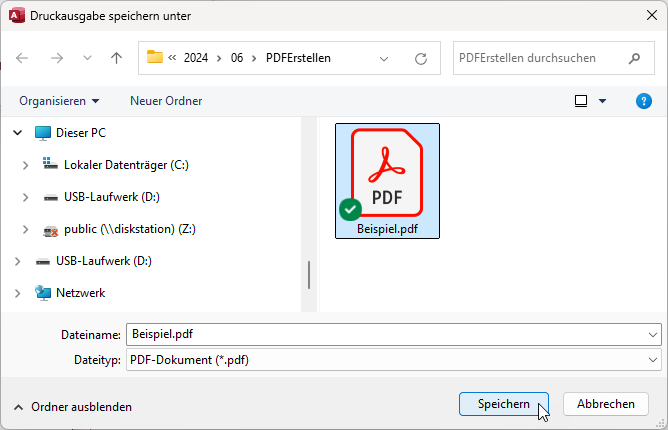
Task: Click the disconnected network drive icon
Action: pyautogui.click(x=51, y=231)
